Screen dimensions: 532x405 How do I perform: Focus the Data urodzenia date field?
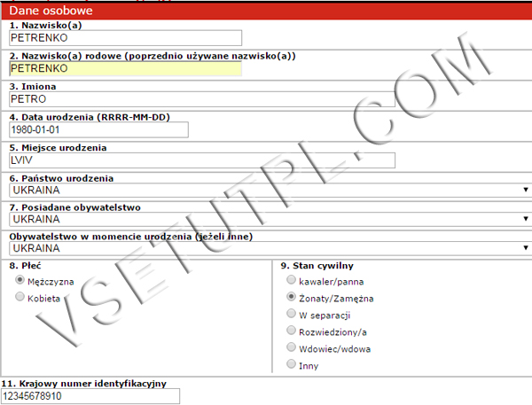(98, 129)
